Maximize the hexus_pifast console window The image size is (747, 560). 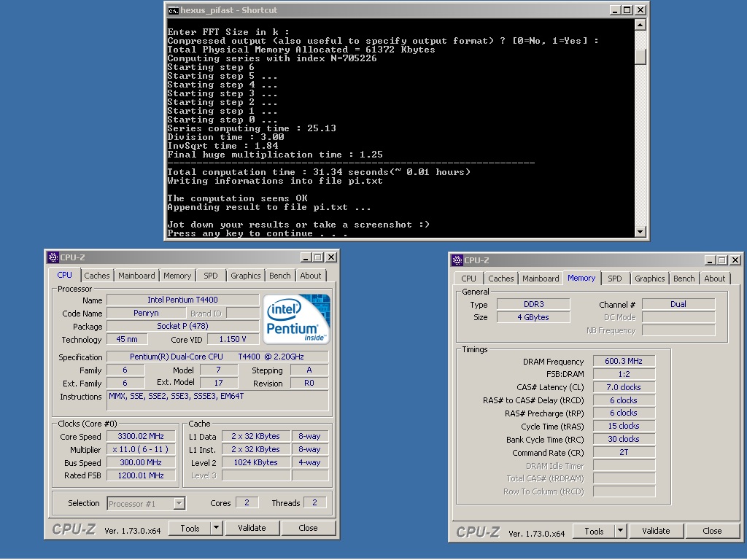(x=627, y=10)
